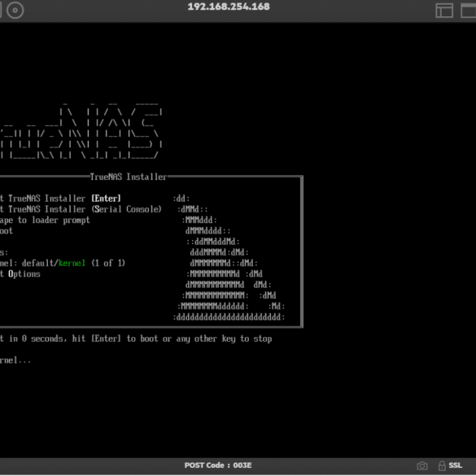Image resolution: width=476 pixels, height=476 pixels.
Task: Click the '(1 of 1)' kernel counter
Action: point(108,263)
